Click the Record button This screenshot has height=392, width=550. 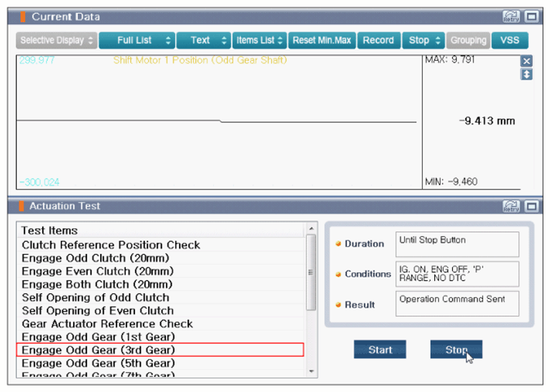tap(378, 40)
